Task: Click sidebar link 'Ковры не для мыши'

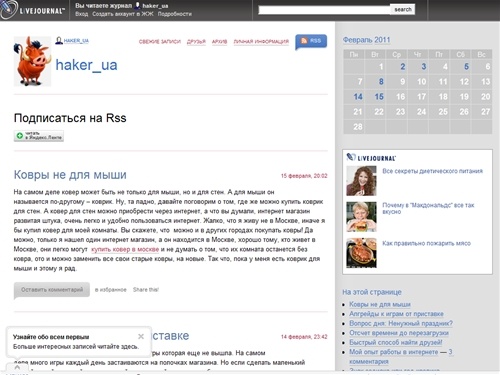Action: [x=380, y=304]
